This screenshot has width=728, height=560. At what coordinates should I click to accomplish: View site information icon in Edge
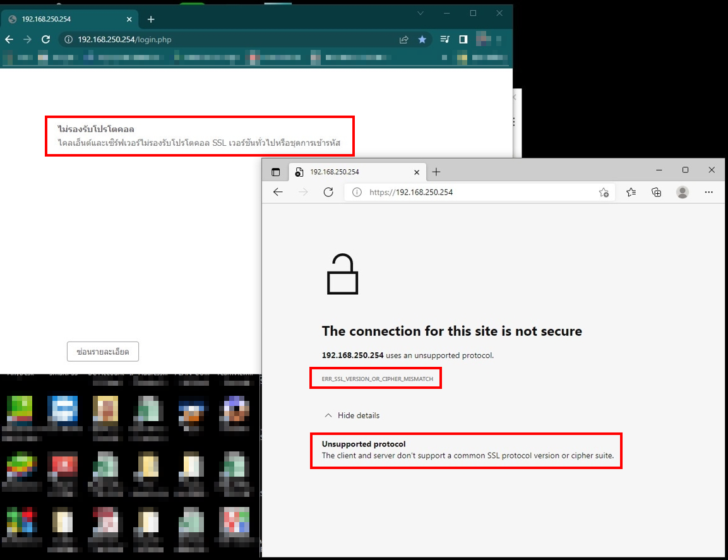[x=357, y=192]
